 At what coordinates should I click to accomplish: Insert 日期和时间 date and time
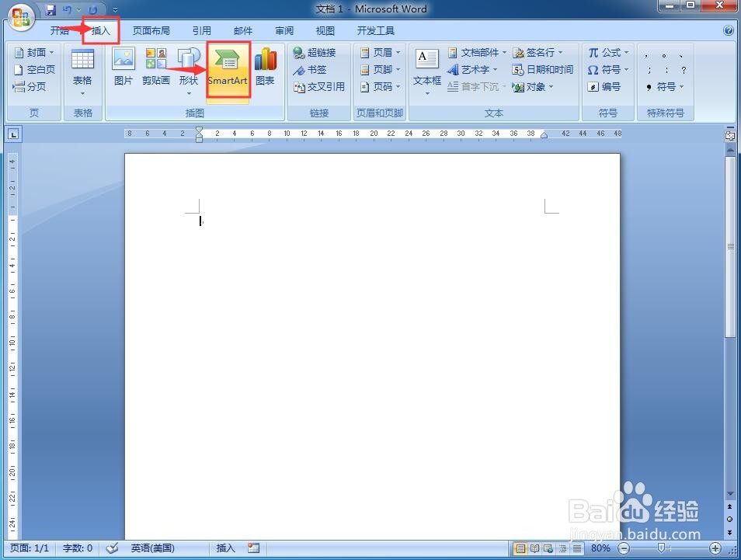point(542,69)
